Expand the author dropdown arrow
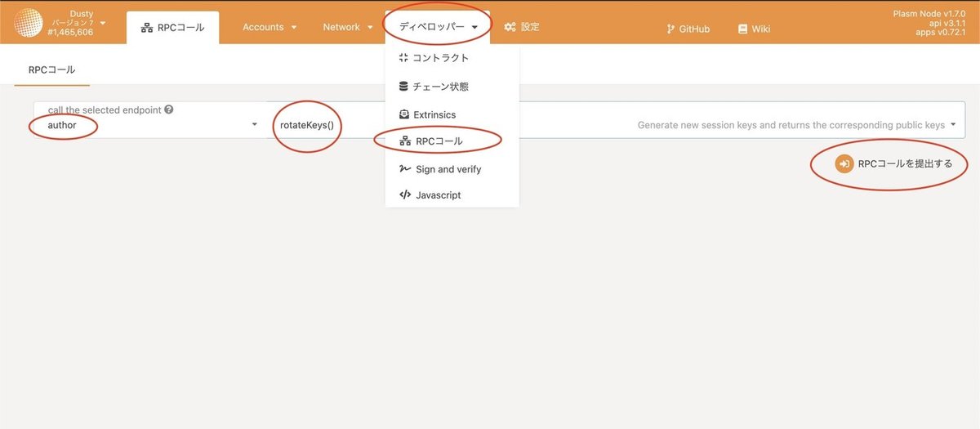This screenshot has height=429, width=980. 254,125
